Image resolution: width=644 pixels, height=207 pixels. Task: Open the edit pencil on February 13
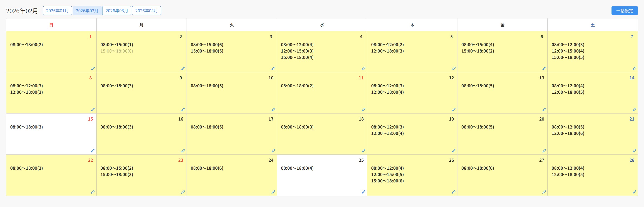pyautogui.click(x=544, y=110)
